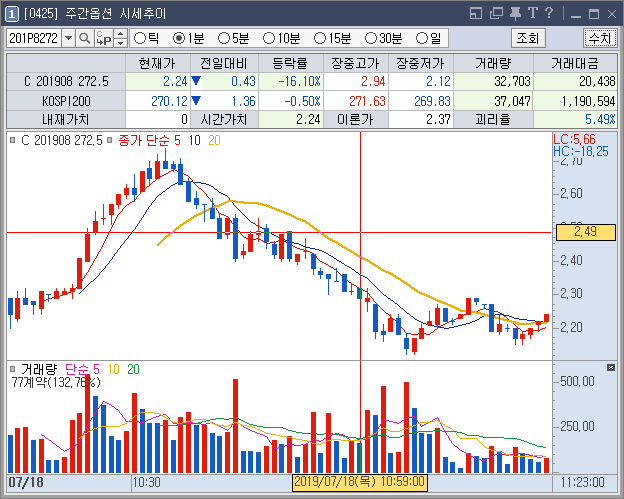
Task: Click the 거래대금 column header
Action: [575, 63]
